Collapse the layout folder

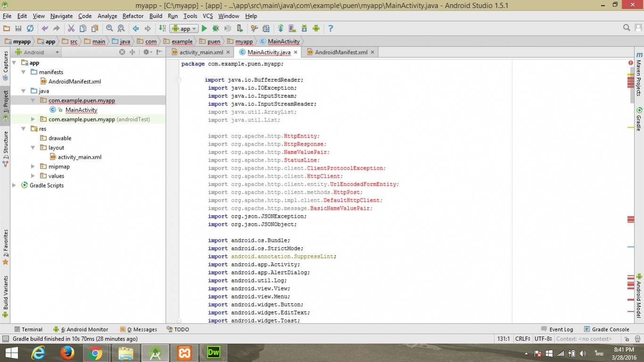point(33,148)
